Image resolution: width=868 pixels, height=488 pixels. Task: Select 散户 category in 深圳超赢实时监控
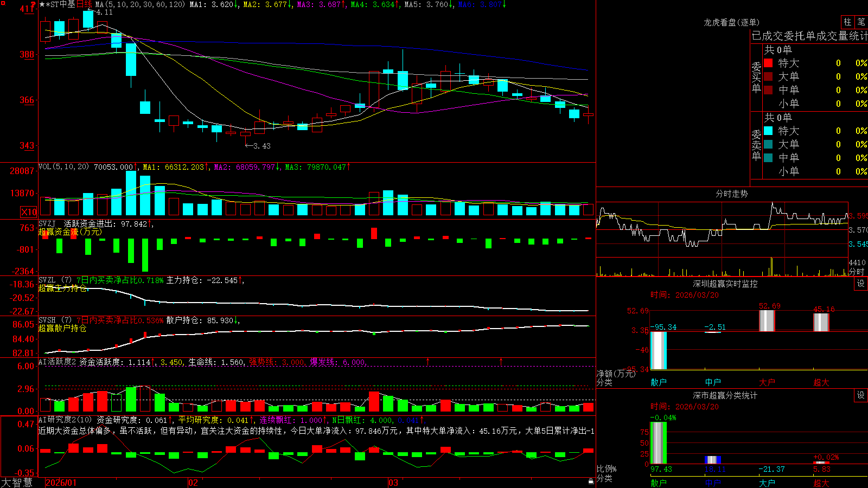[659, 382]
